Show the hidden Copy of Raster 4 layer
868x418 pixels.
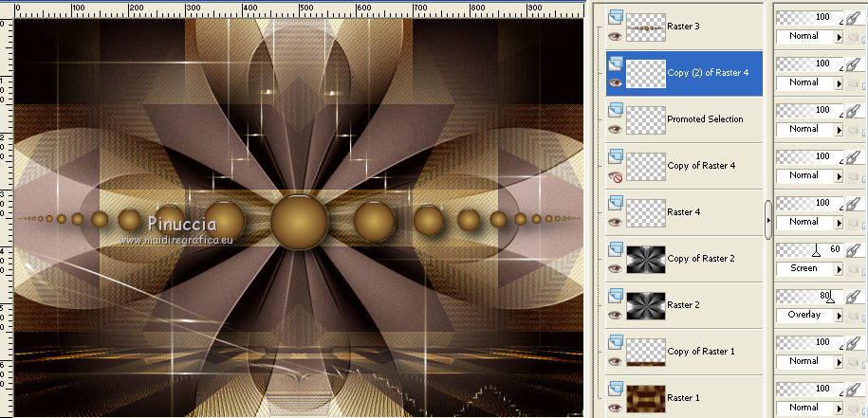(x=615, y=175)
